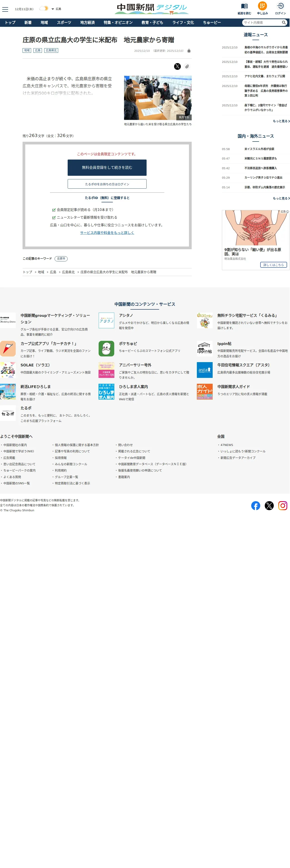
Task: Open the ちゅーピー nav menu
Action: 212,23
